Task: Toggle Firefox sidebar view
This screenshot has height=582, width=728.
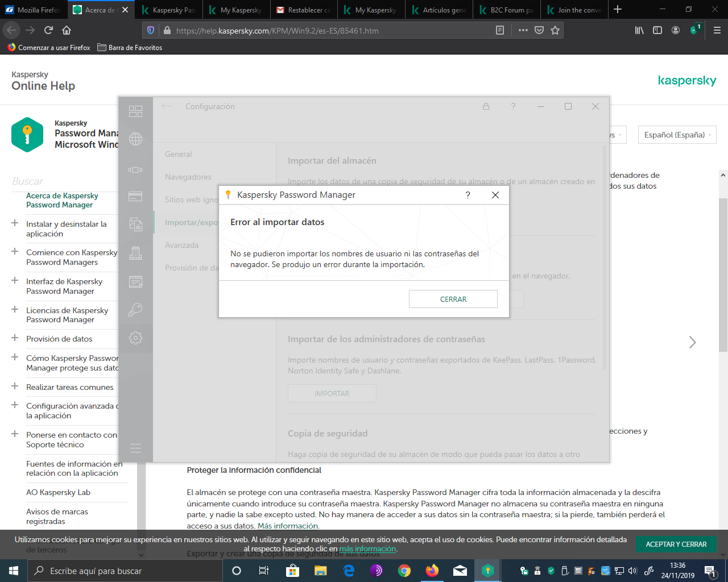Action: 657,31
